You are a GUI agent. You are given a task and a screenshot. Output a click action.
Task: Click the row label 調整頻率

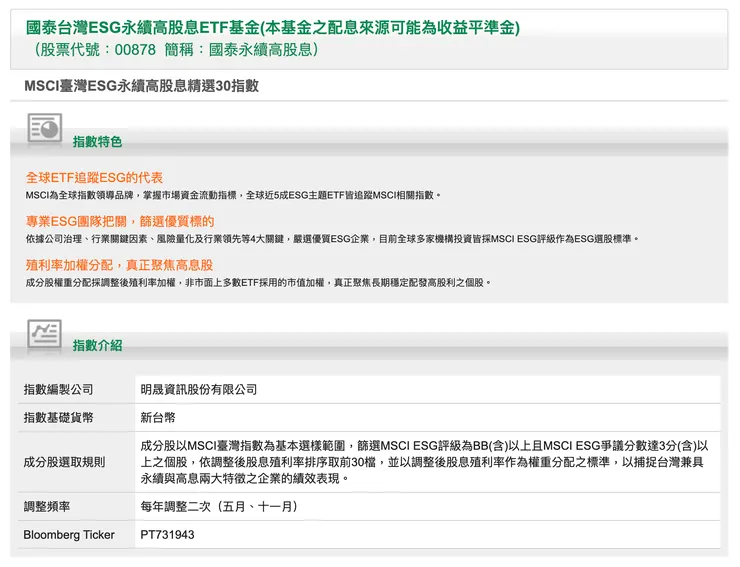[47, 507]
